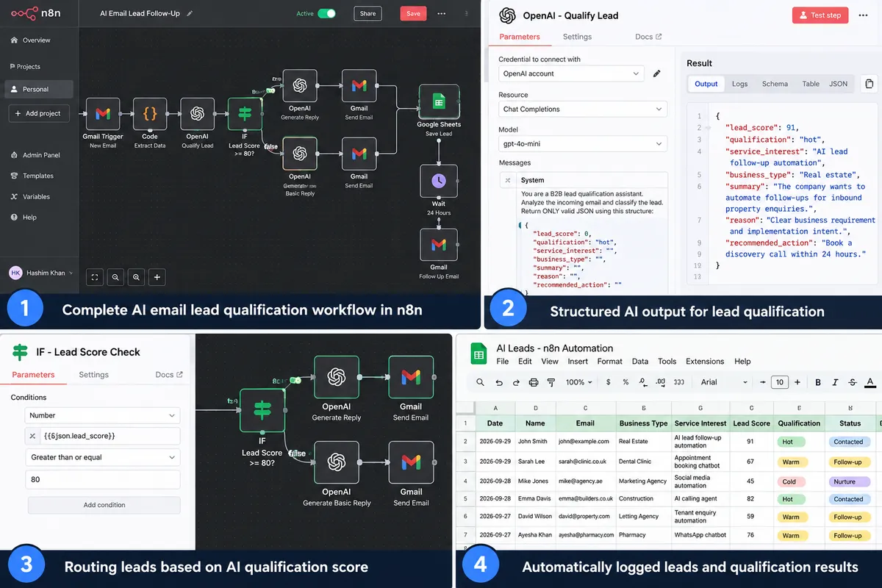Open the OpenAI Qualify Lead node on canvas
The width and height of the screenshot is (882, 588).
tap(197, 114)
